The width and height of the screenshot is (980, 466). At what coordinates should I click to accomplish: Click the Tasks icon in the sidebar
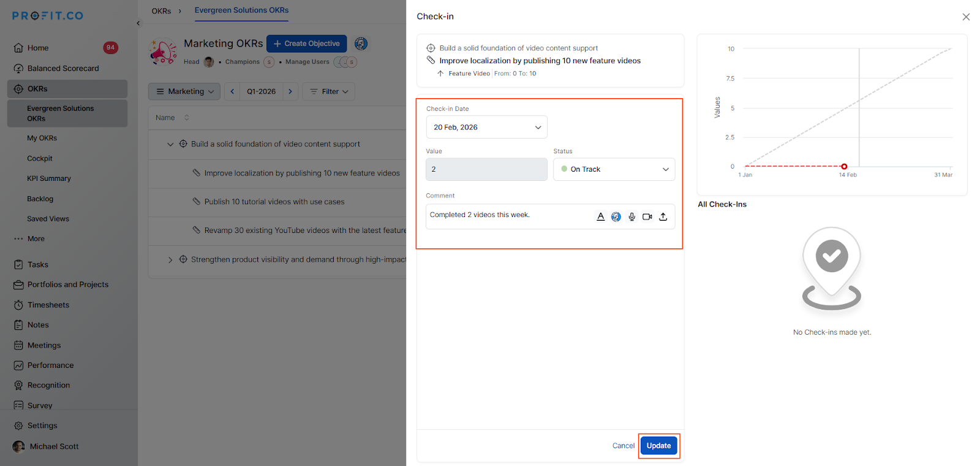point(18,264)
